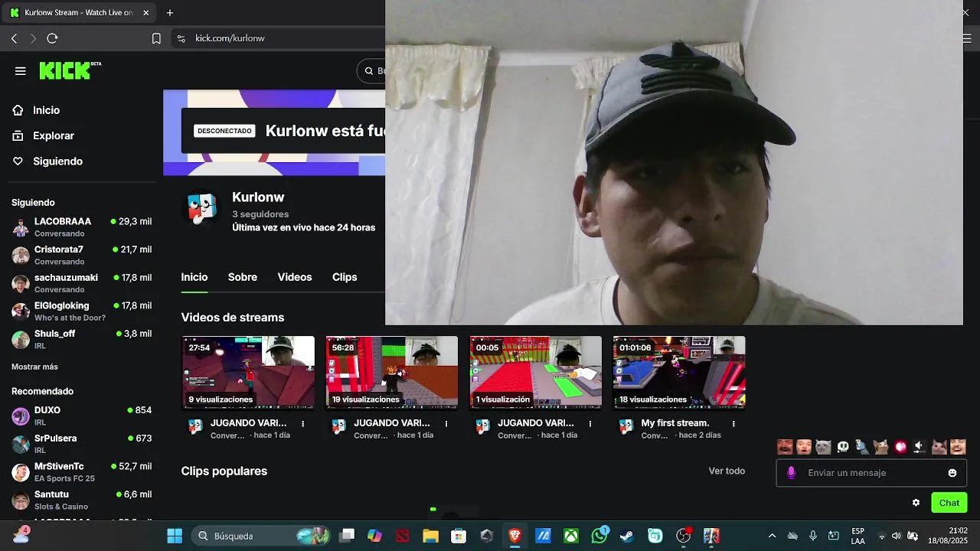The width and height of the screenshot is (980, 551).
Task: Show hidden system tray icons
Action: (772, 536)
